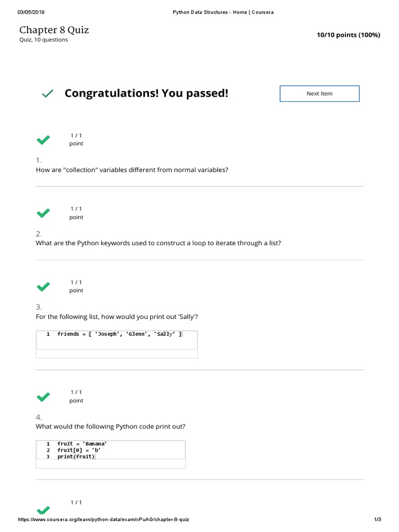This screenshot has width=399, height=532.
Task: Open the coursera.org chapter-8-quiz URL
Action: (104, 520)
